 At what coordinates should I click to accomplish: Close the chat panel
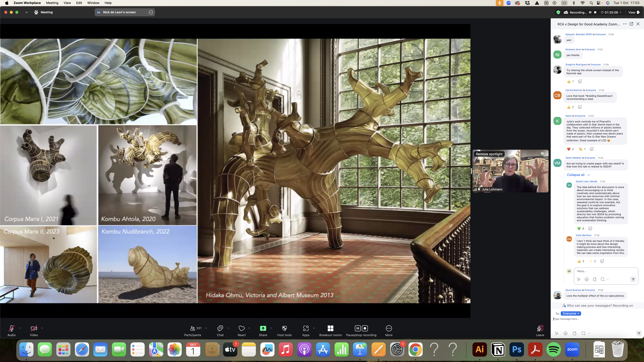(x=638, y=24)
